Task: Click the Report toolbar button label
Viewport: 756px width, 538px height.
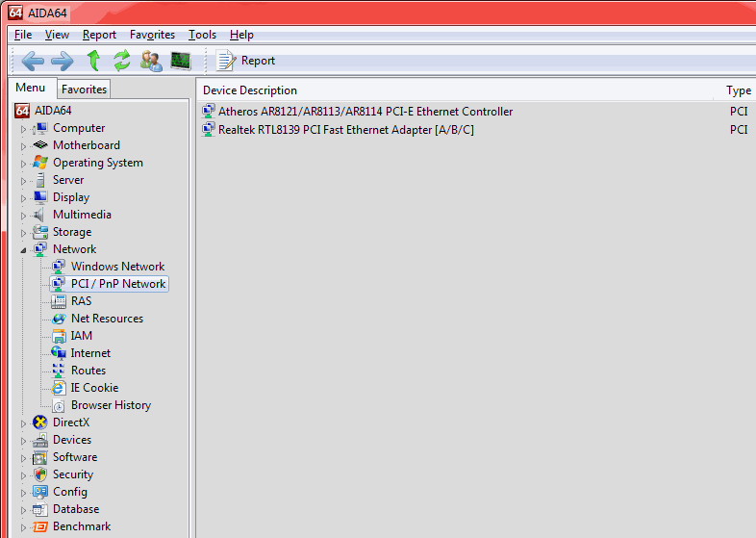Action: [x=258, y=61]
